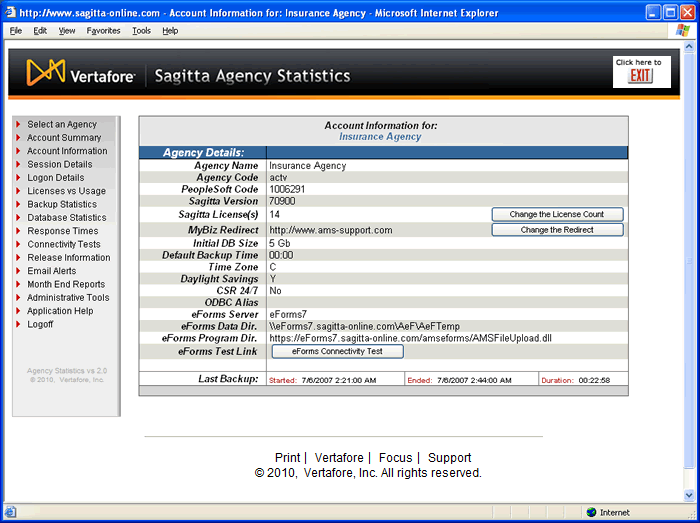Click the backup Started timestamp 7/6/2007 2:21:00 AM
Viewport: 700px width, 523px height.
click(x=339, y=381)
